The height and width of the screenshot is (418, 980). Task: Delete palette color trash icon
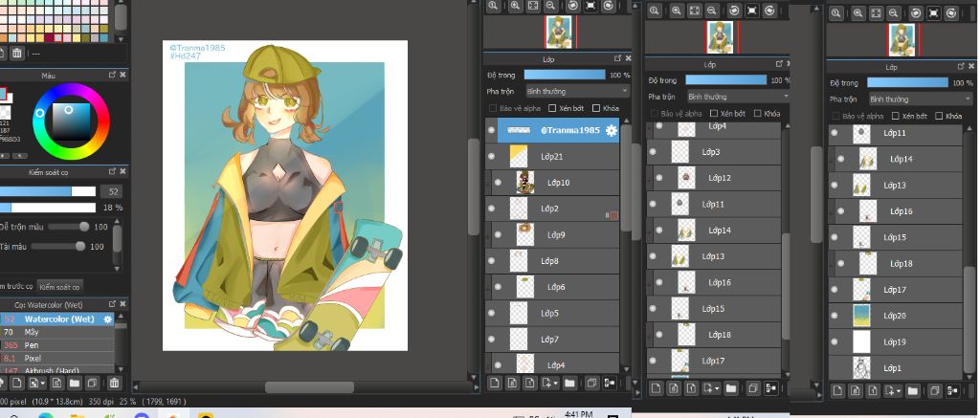(17, 54)
